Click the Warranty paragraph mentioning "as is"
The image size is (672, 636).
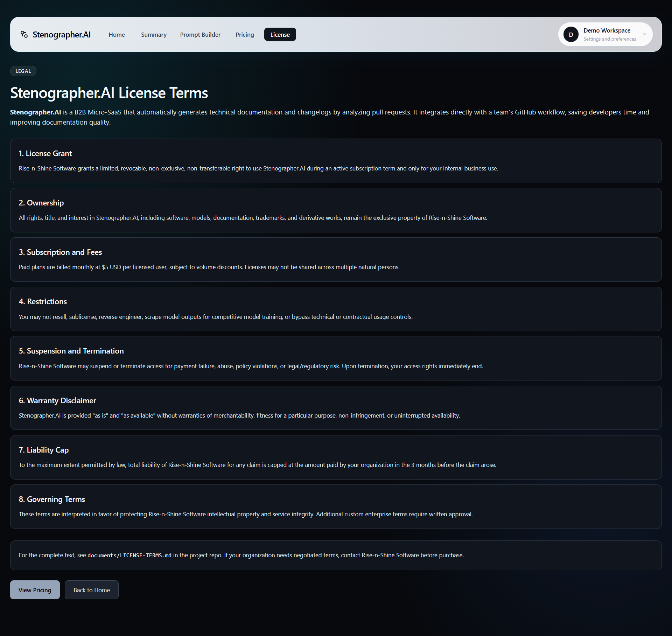pyautogui.click(x=239, y=415)
